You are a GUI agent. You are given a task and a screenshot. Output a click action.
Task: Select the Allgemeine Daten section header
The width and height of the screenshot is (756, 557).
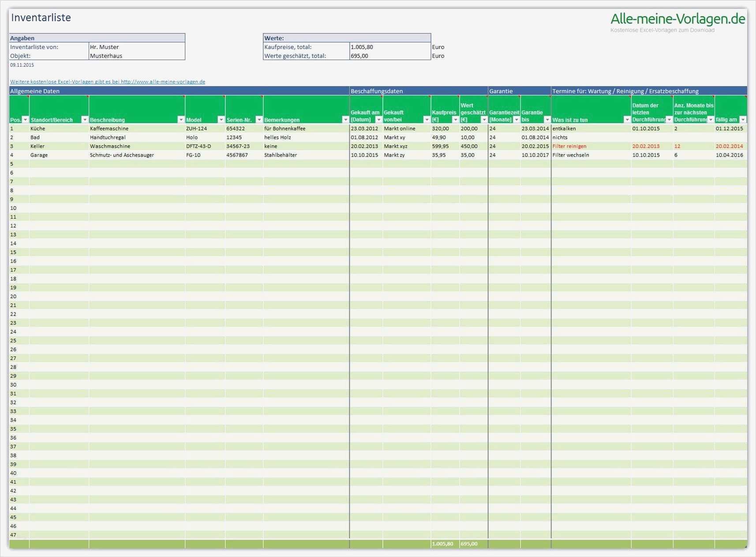pyautogui.click(x=35, y=91)
